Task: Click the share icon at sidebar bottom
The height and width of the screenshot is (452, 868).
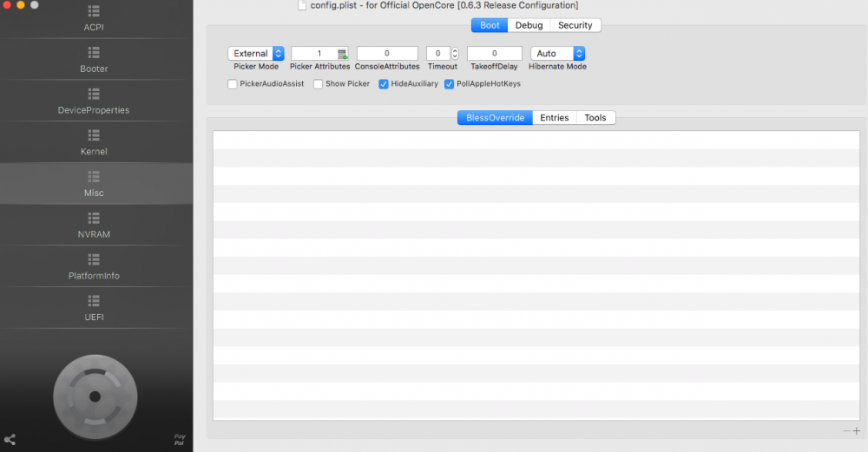Action: point(10,440)
